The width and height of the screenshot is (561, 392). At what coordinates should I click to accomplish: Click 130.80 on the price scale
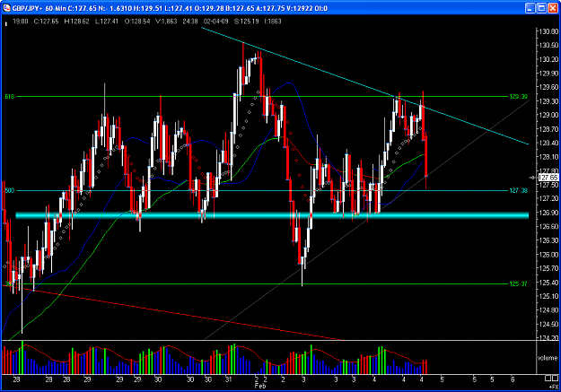pyautogui.click(x=548, y=31)
